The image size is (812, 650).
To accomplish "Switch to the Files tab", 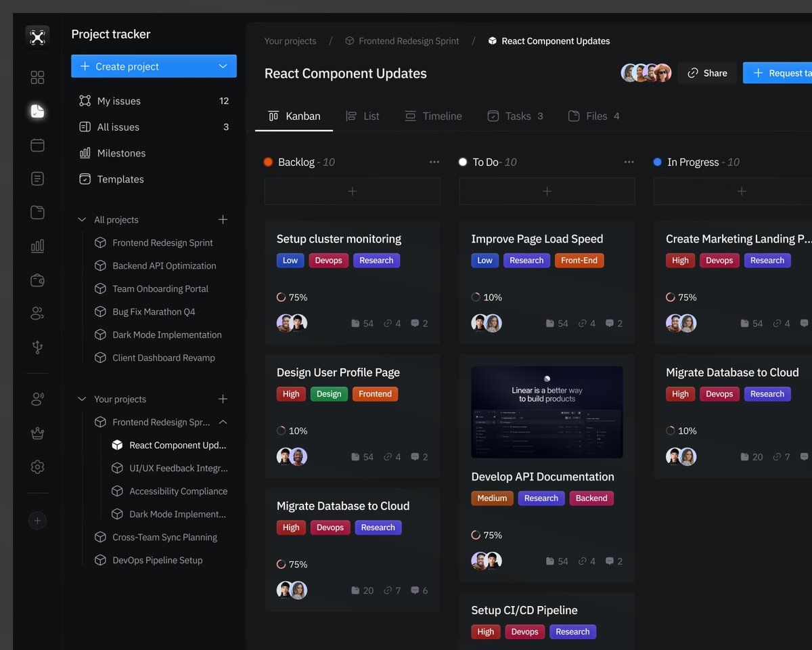I will click(x=594, y=116).
